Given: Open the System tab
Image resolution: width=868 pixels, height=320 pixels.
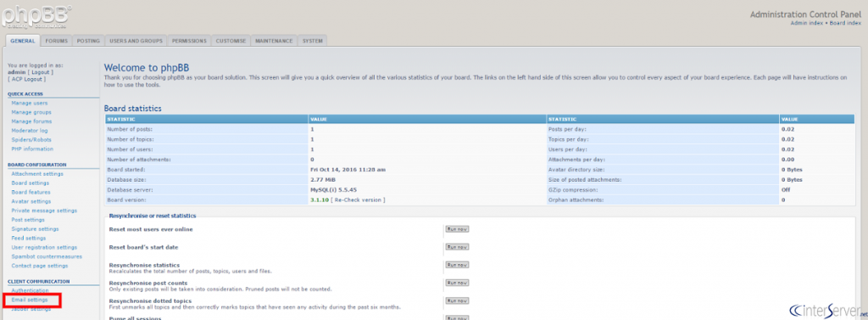Looking at the screenshot, I should [x=313, y=41].
